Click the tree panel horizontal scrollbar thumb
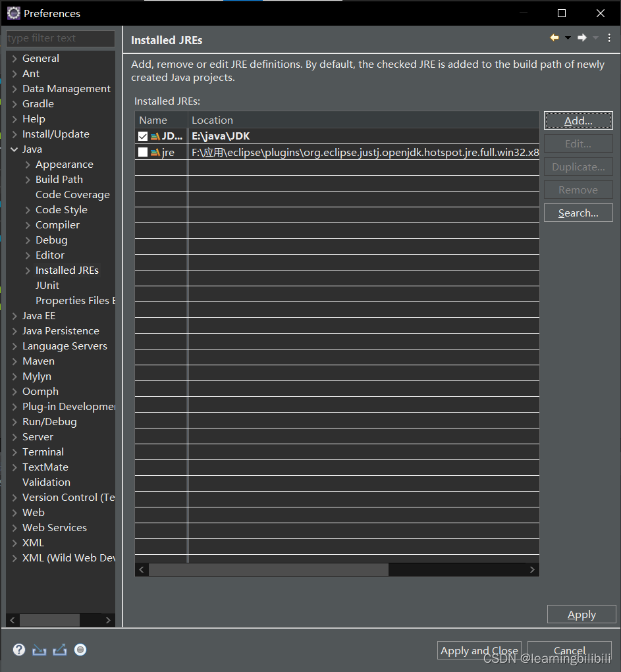The height and width of the screenshot is (672, 621). [50, 620]
